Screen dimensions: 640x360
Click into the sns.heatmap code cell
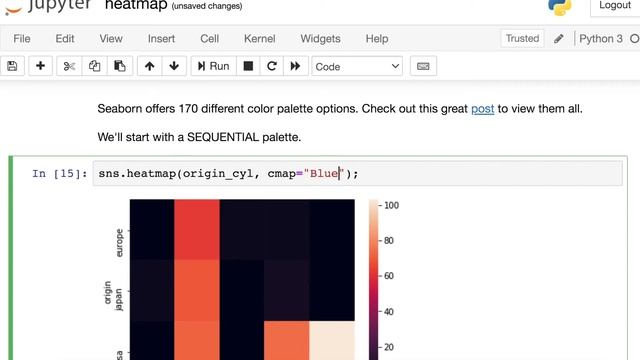(x=358, y=173)
